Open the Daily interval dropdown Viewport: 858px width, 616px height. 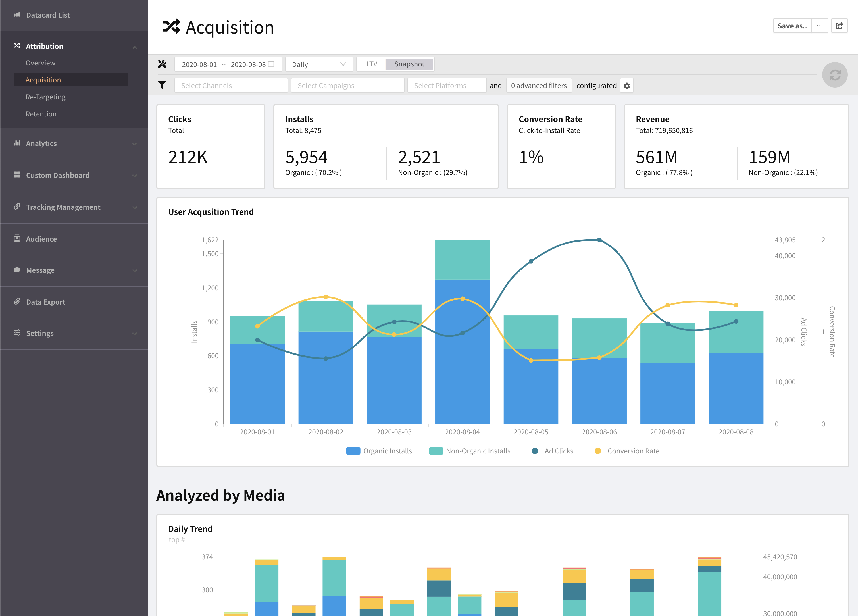click(319, 64)
